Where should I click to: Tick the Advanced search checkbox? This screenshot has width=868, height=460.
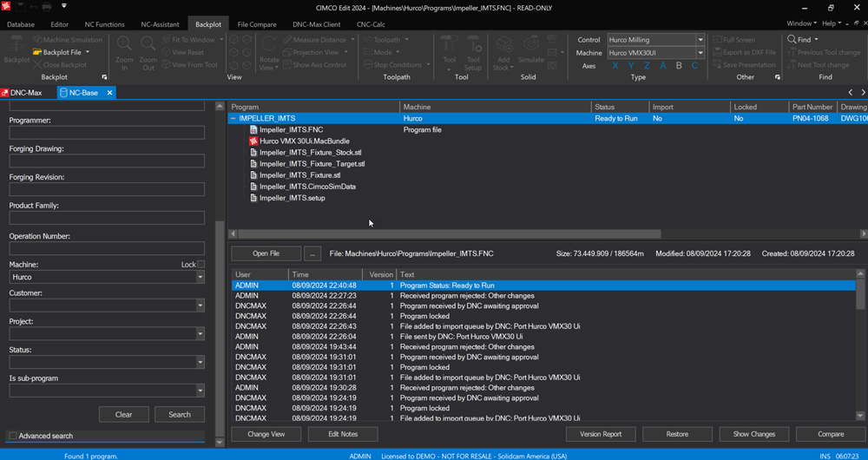pyautogui.click(x=13, y=436)
